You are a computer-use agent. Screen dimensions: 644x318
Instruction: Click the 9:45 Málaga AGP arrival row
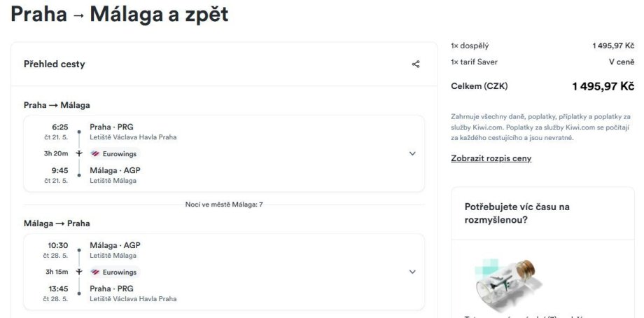[x=115, y=170]
